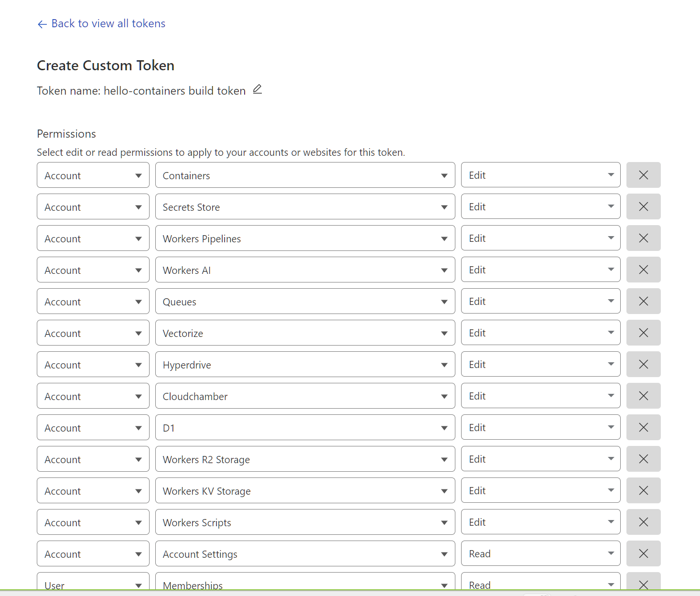The image size is (700, 596).
Task: Open Edit access dropdown for Secrets Store
Action: coord(540,206)
